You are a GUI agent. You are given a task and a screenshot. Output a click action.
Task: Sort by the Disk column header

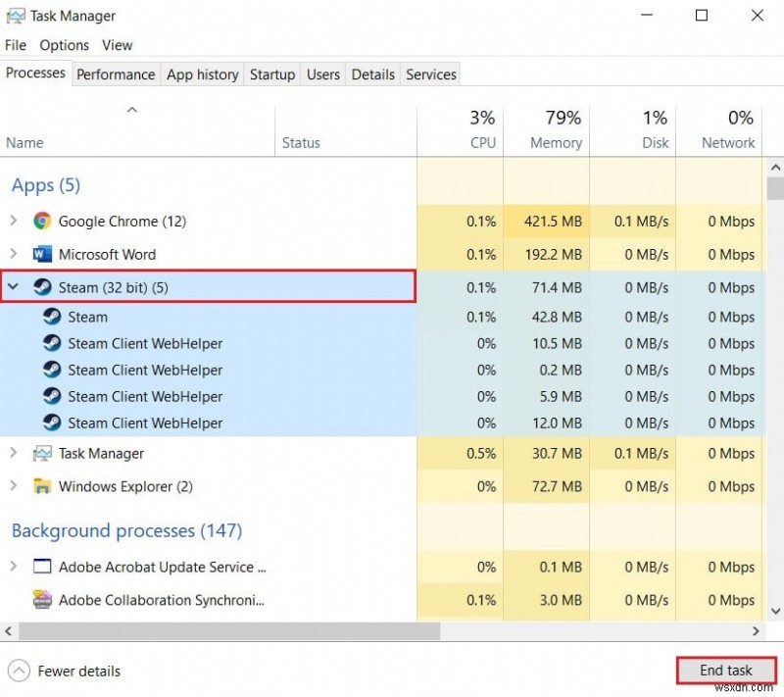pos(632,131)
